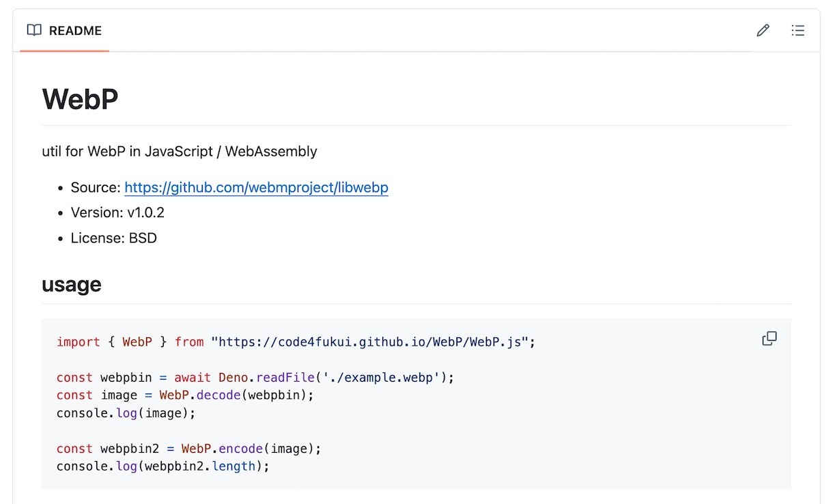Click the pencil edit README icon
833x504 pixels.
pyautogui.click(x=763, y=31)
